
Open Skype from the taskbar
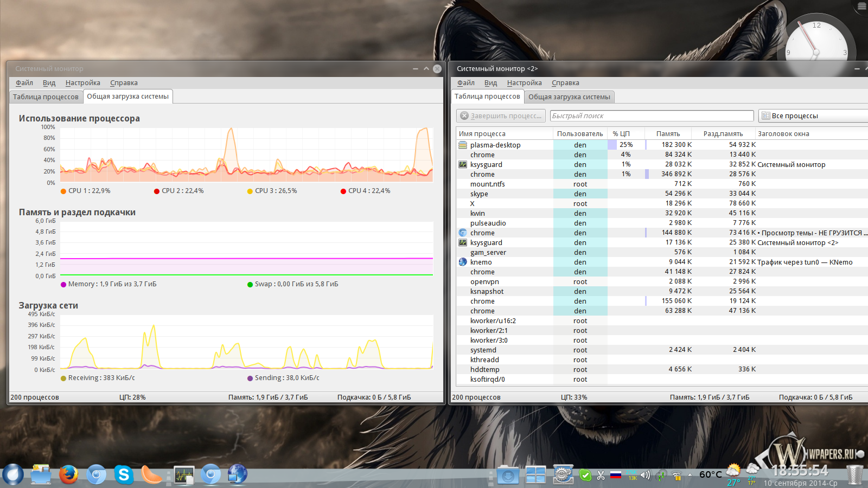point(124,475)
